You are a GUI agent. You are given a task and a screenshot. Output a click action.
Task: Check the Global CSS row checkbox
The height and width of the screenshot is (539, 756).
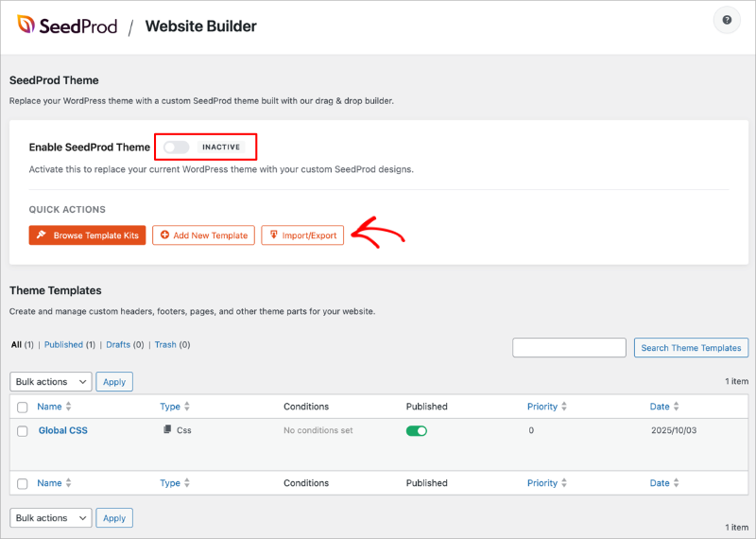[23, 431]
